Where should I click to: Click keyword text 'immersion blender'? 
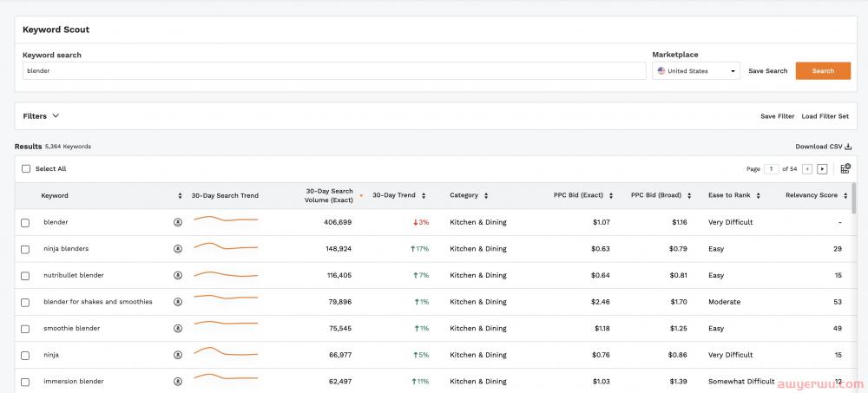pyautogui.click(x=74, y=382)
